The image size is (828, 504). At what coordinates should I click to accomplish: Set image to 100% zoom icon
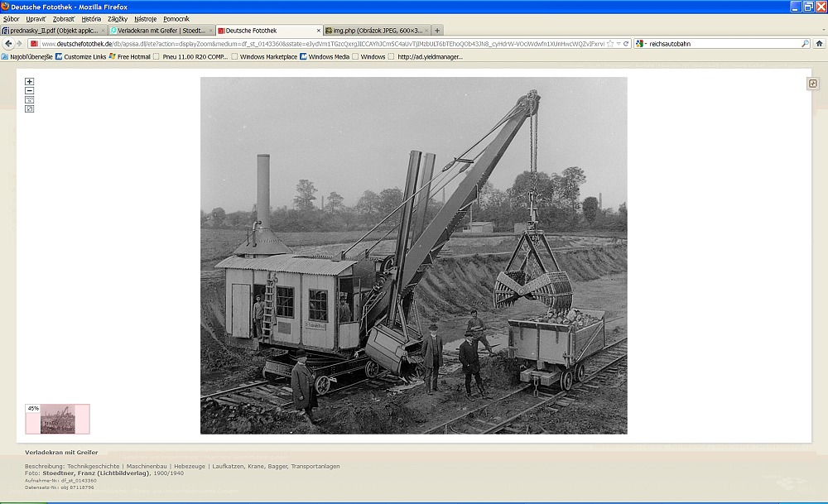pyautogui.click(x=30, y=100)
